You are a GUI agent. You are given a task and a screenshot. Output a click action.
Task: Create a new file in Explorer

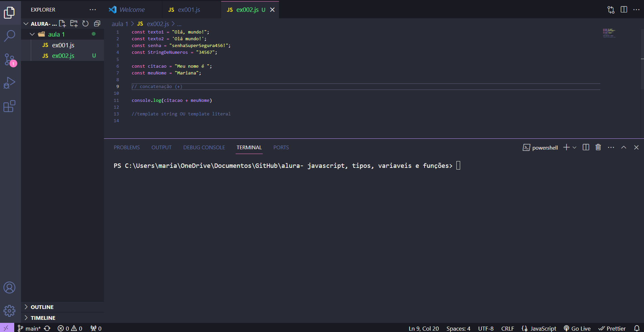pyautogui.click(x=62, y=24)
